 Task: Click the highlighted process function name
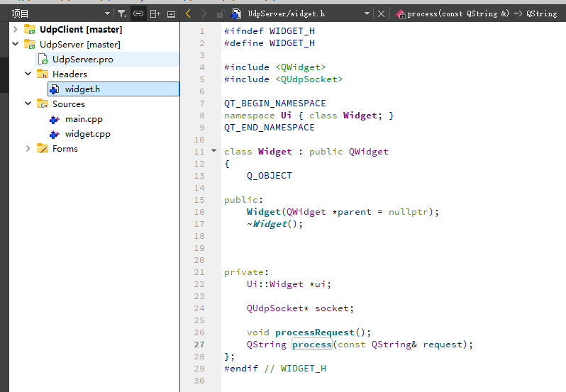point(311,345)
